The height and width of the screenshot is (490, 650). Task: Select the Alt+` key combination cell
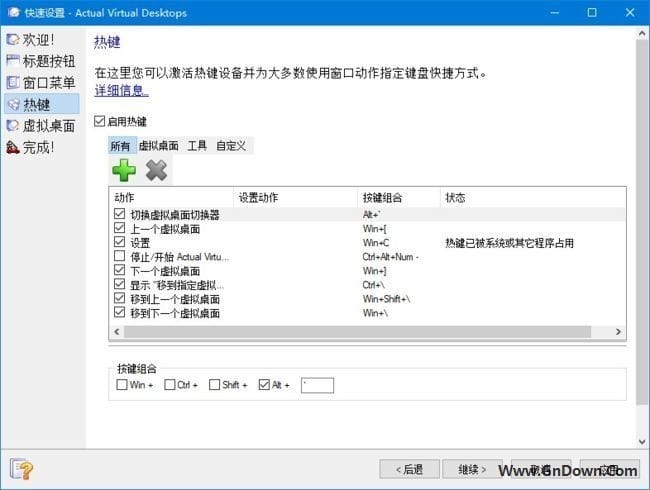coord(371,214)
